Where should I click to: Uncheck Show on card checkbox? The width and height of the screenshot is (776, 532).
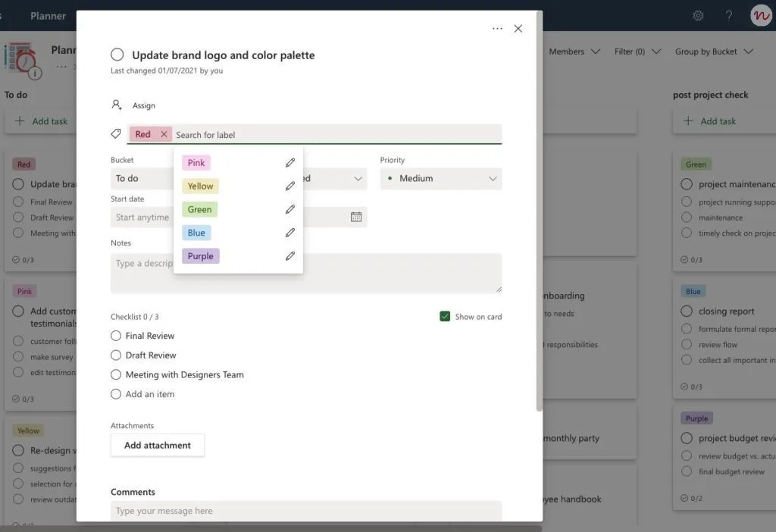coord(445,317)
